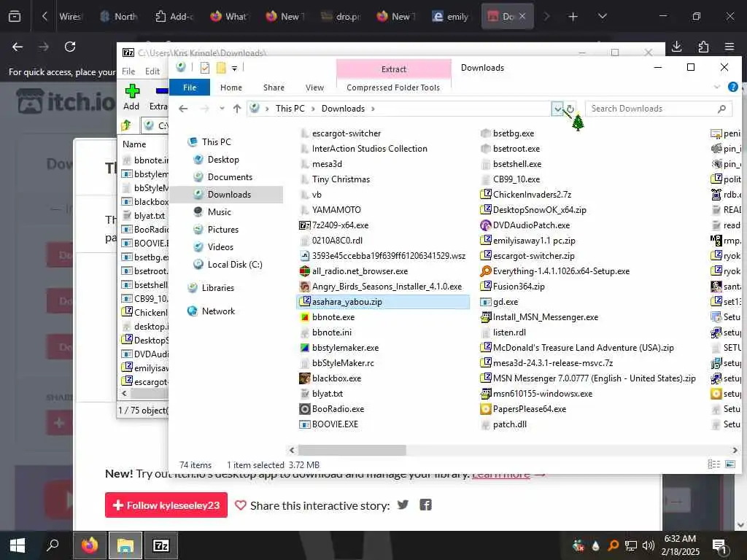Viewport: 747px width, 560px height.
Task: Open 7-Zip Edit menu
Action: [152, 71]
